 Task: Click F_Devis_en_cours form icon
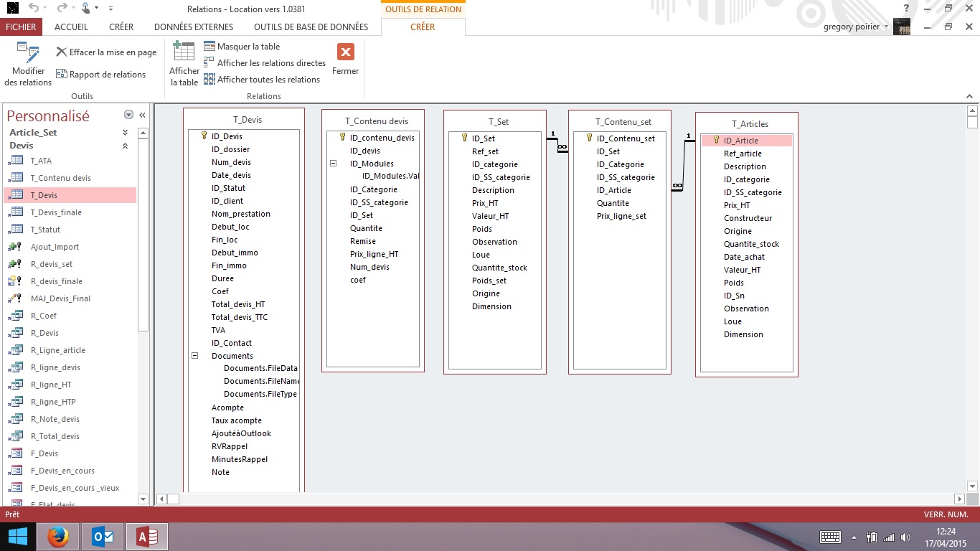point(15,471)
